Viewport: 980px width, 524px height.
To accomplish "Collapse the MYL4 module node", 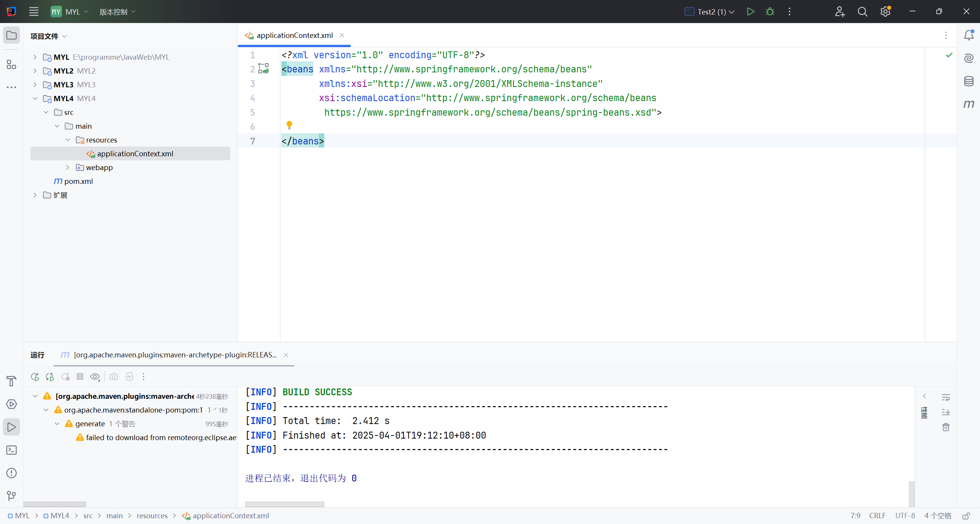I will pyautogui.click(x=35, y=98).
